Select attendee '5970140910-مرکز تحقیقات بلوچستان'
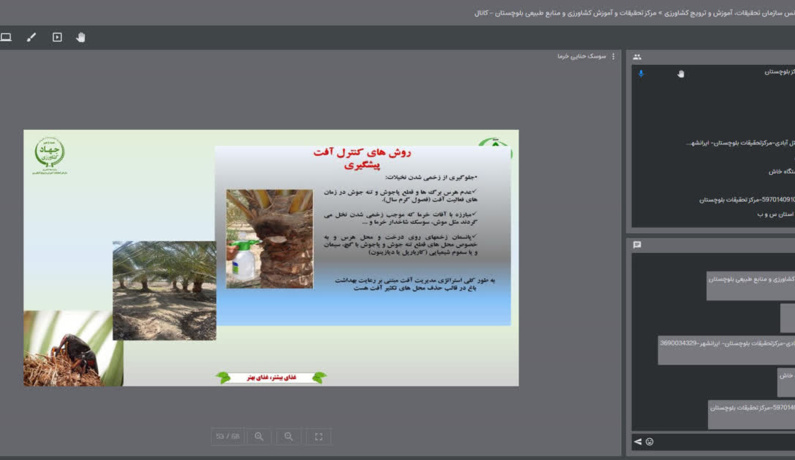This screenshot has height=460, width=795. tap(747, 200)
